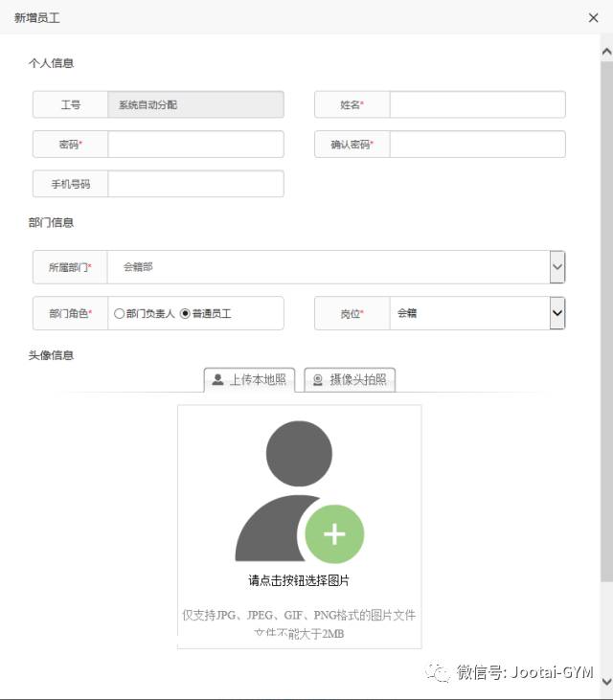Screen dimensions: 613x700
Task: Select the 普通员工 radio option
Action: click(x=185, y=313)
